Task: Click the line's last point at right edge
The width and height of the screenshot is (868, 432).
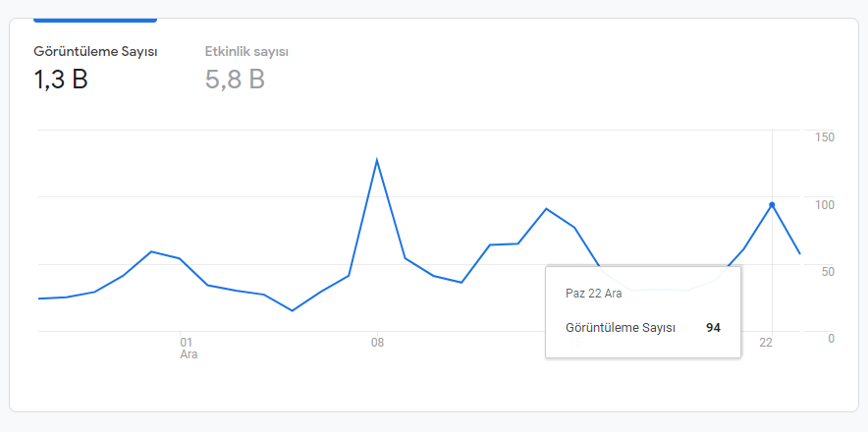Action: coord(800,253)
